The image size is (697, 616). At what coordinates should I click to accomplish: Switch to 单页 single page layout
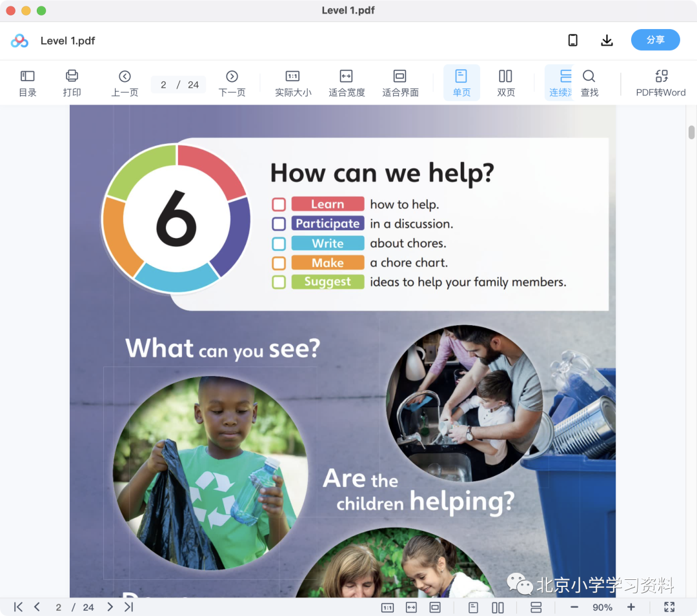pos(461,83)
